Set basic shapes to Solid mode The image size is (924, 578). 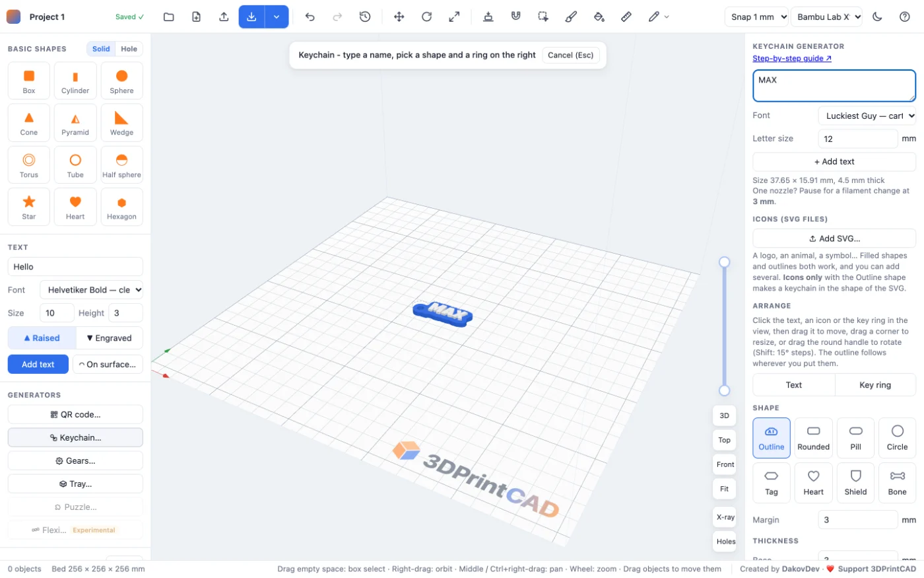(x=101, y=49)
